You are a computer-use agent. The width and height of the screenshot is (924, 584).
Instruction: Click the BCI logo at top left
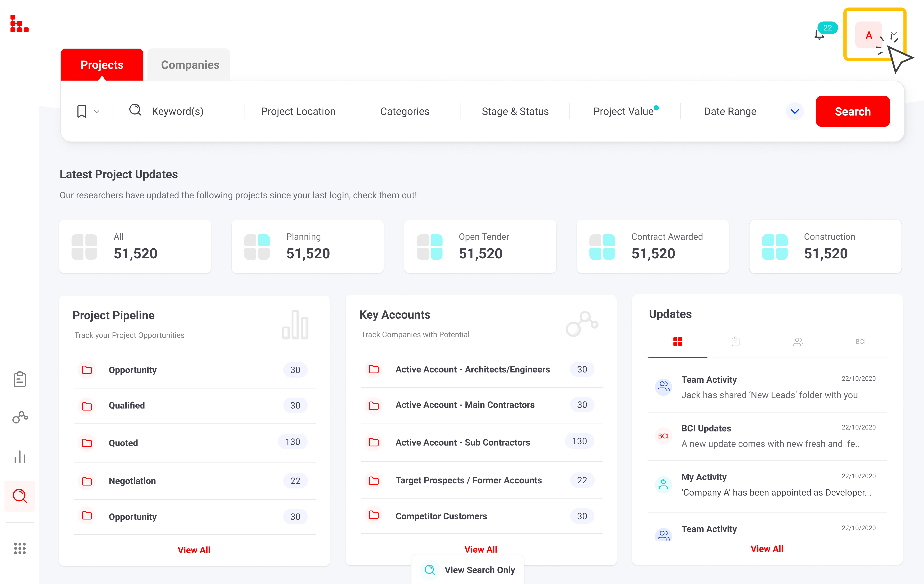[x=19, y=24]
